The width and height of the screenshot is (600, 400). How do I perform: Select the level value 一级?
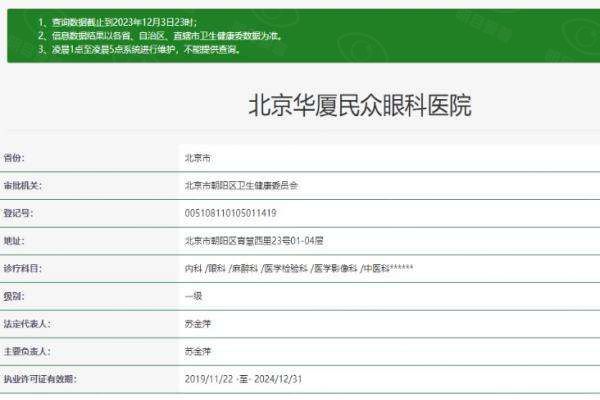(x=193, y=296)
